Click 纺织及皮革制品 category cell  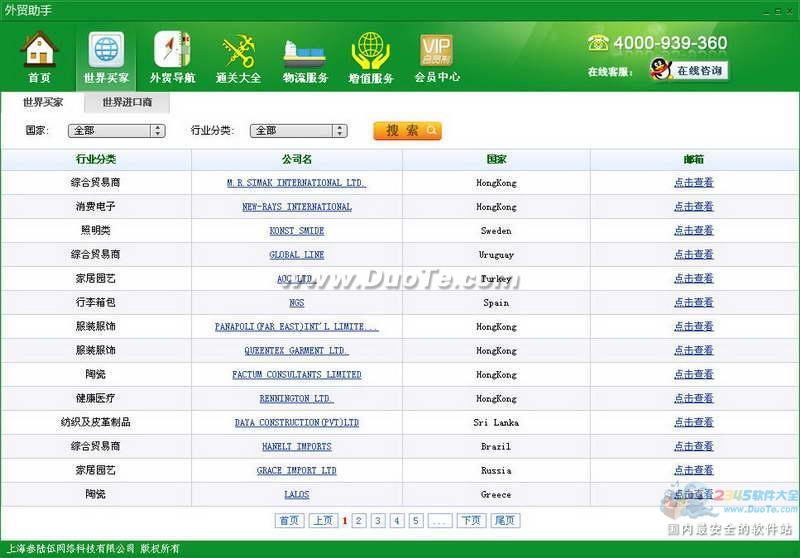coord(96,422)
